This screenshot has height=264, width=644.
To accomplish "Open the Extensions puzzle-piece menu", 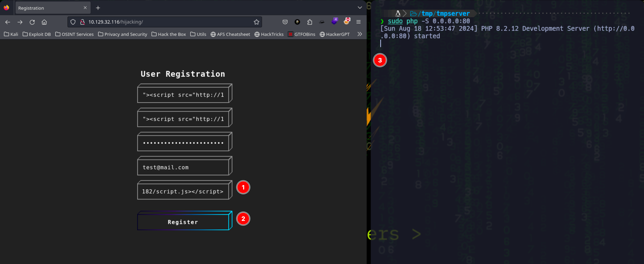I will (x=310, y=22).
